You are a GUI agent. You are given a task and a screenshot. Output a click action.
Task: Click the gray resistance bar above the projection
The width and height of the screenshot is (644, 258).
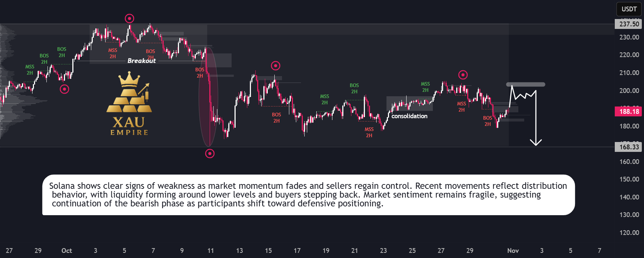[x=525, y=85]
